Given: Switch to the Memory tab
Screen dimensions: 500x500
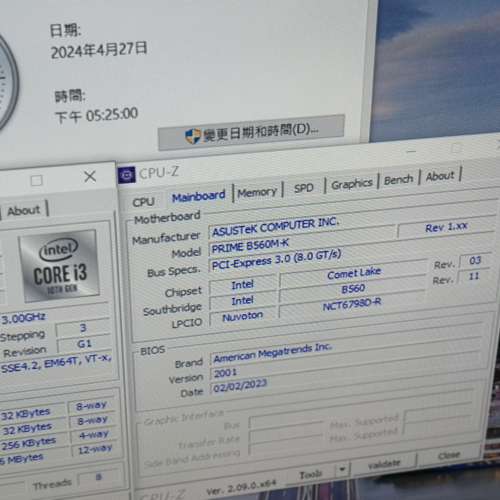Looking at the screenshot, I should pyautogui.click(x=257, y=192).
